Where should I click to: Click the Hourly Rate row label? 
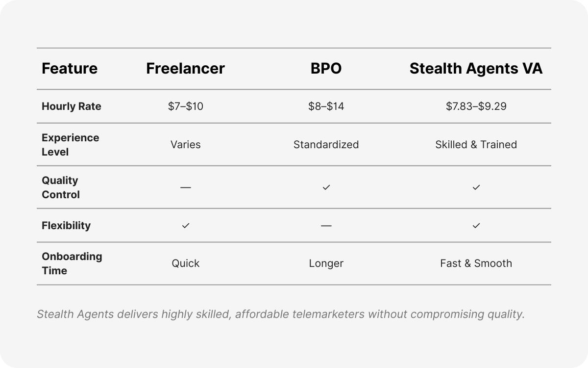(x=72, y=106)
